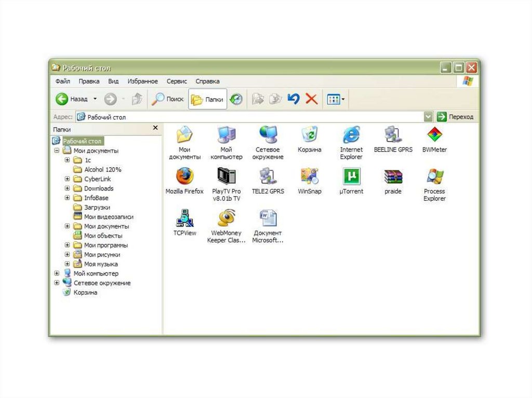This screenshot has height=398, width=532.
Task: Select the Мой компьютер icon in file pane
Action: pos(227,134)
